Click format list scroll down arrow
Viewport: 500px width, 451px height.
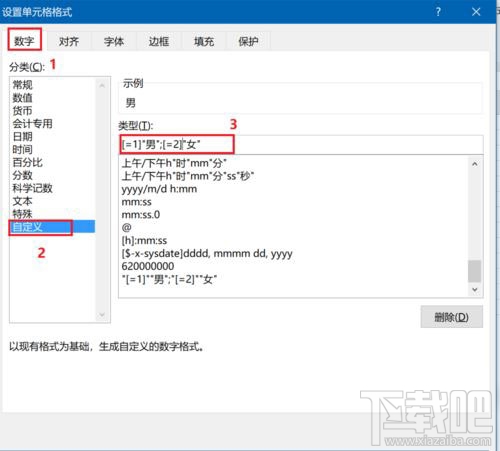click(x=475, y=290)
